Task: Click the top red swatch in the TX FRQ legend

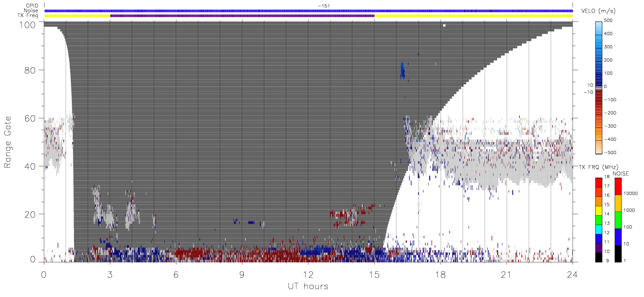Action: (598, 182)
